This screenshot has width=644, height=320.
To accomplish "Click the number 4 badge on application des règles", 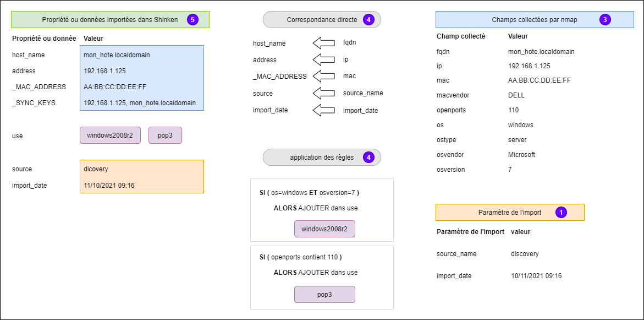I will (368, 158).
